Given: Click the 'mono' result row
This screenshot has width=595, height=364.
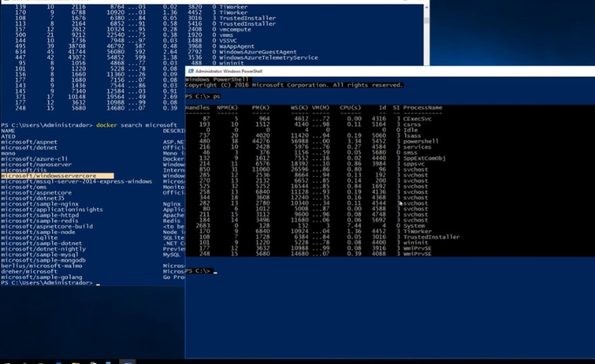Looking at the screenshot, I should point(8,153).
